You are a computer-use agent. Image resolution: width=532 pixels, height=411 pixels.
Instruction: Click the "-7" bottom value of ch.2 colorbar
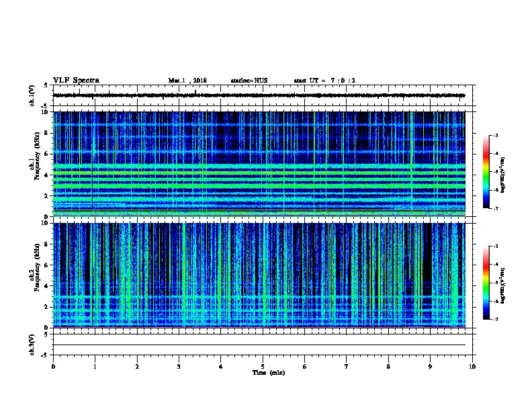point(496,320)
